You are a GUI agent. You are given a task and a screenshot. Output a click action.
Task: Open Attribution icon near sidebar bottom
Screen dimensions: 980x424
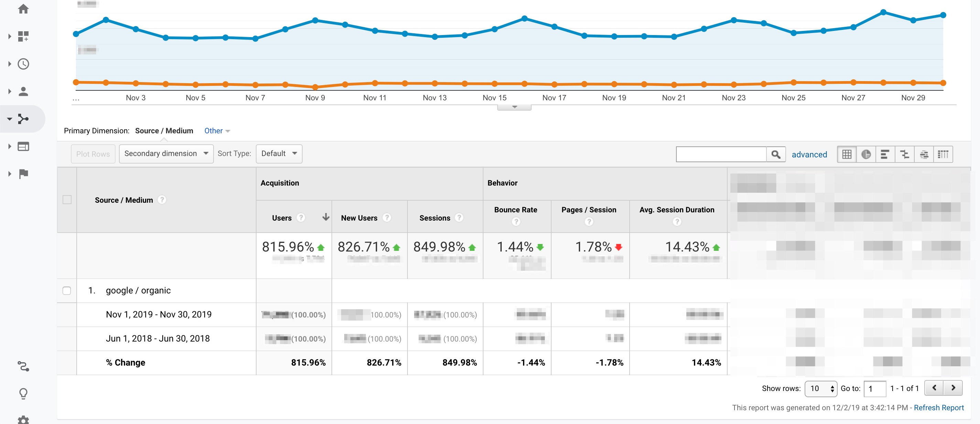click(24, 366)
